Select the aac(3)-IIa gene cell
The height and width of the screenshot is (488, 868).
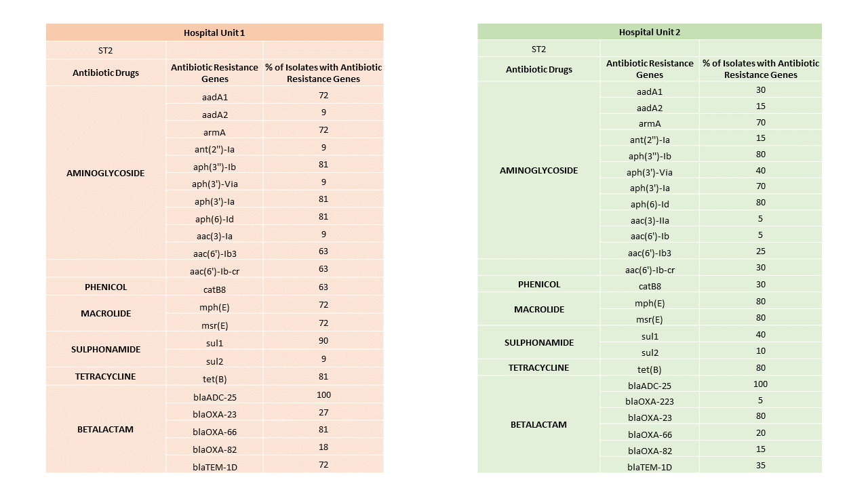pos(649,220)
